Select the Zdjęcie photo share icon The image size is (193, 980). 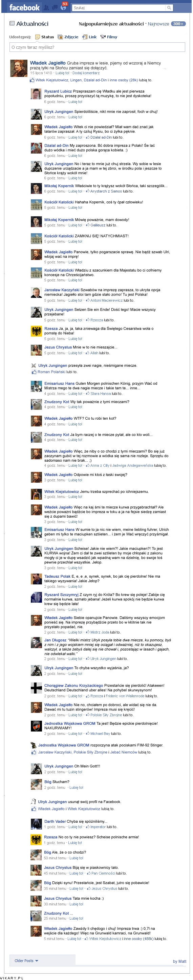pyautogui.click(x=60, y=37)
